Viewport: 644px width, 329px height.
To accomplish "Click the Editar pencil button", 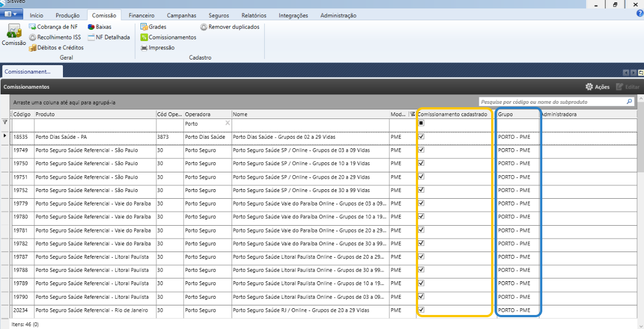I will click(628, 87).
